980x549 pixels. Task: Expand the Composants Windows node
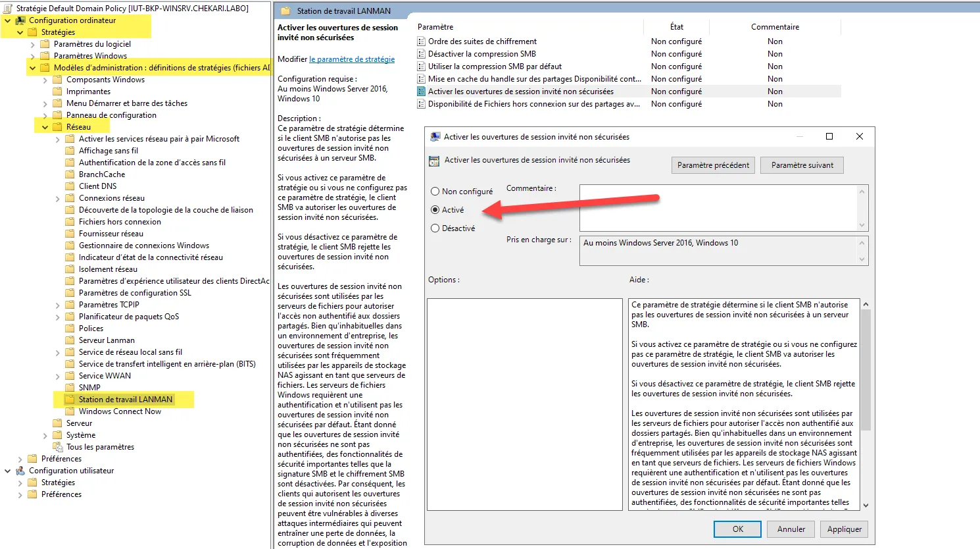(x=45, y=80)
